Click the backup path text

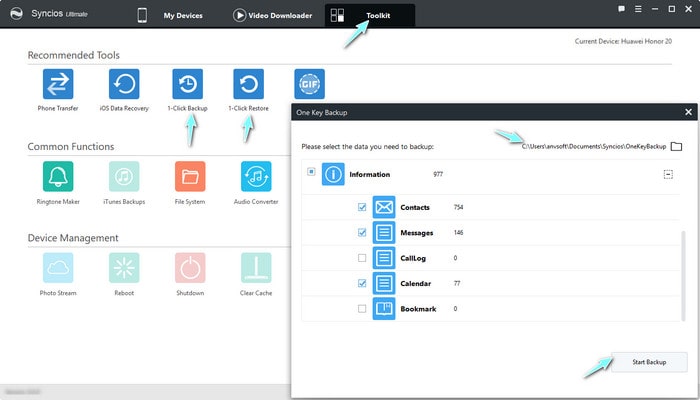[594, 146]
